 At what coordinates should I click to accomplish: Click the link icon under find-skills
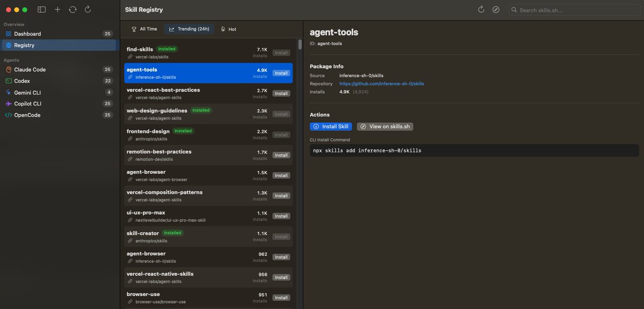[x=130, y=56]
